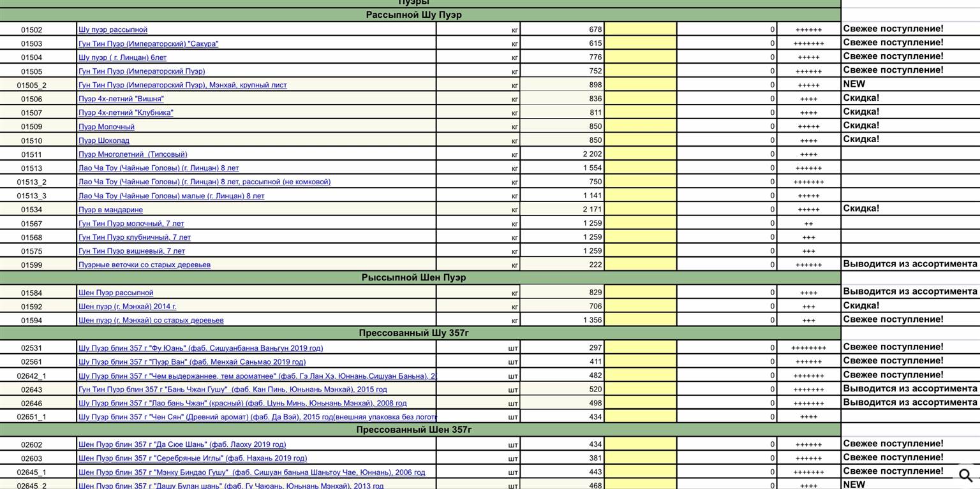Follow the "Пуэр Шоколад" link
Viewport: 980px width, 489px height.
[104, 141]
